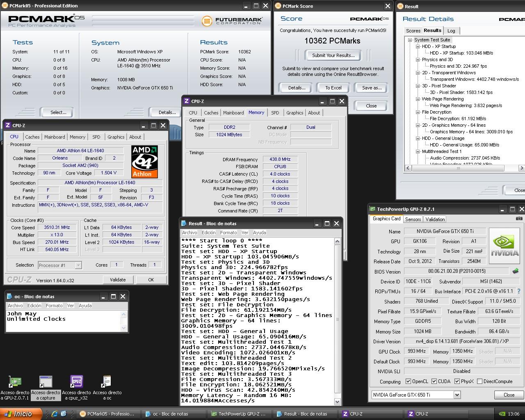This screenshot has height=420, width=525.
Task: Click Details... in the PCMark Score window
Action: [x=297, y=88]
